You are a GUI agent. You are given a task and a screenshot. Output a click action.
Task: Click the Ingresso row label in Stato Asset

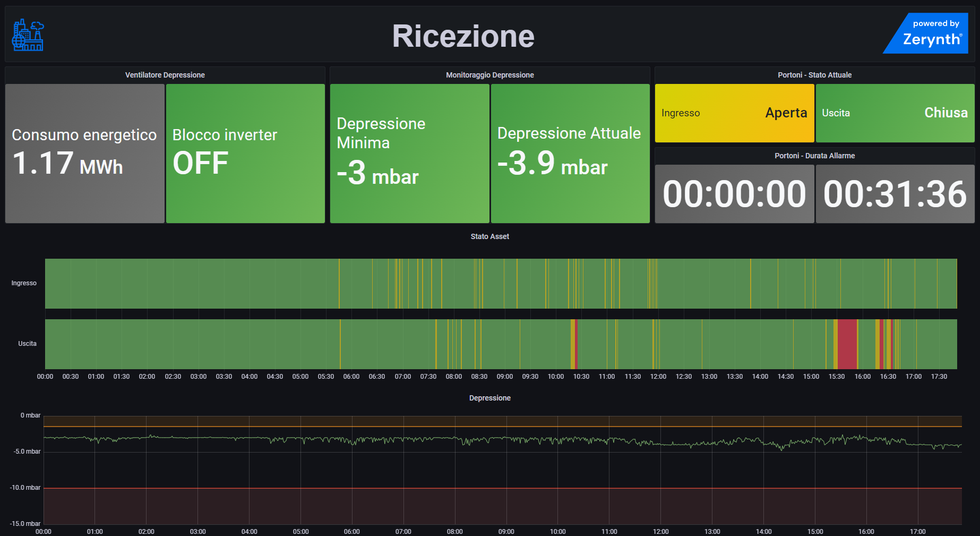[x=24, y=283]
